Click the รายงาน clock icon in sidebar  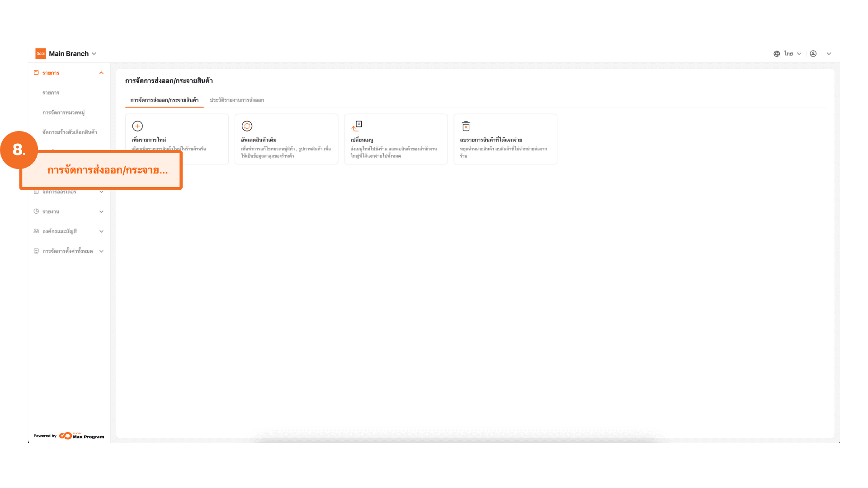pyautogui.click(x=36, y=211)
